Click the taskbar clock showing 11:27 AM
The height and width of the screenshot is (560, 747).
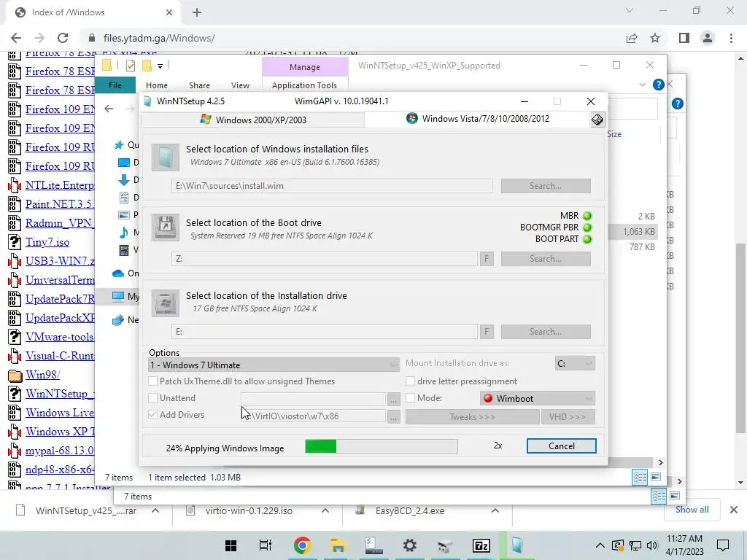tap(684, 545)
